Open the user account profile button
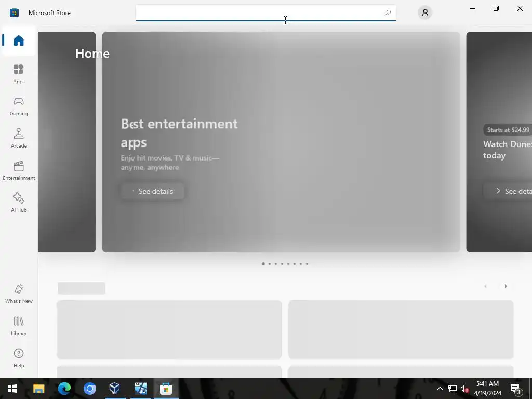 point(425,13)
